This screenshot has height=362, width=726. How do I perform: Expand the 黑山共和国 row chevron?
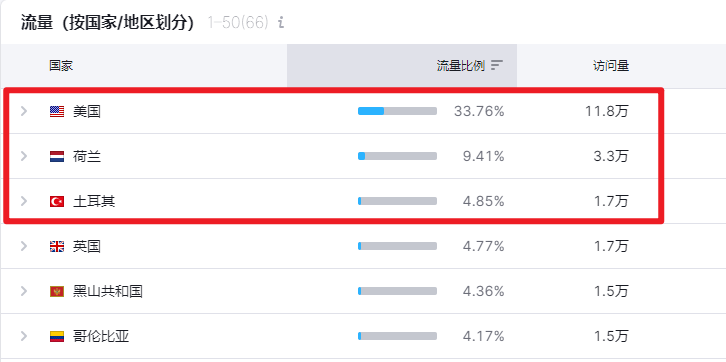pos(24,291)
